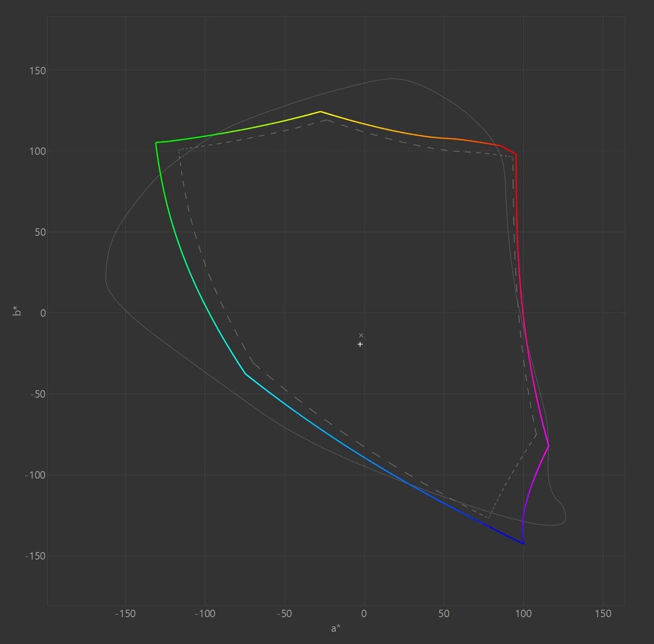Click the 150 tick on a* axis
This screenshot has height=644, width=654.
tap(603, 614)
